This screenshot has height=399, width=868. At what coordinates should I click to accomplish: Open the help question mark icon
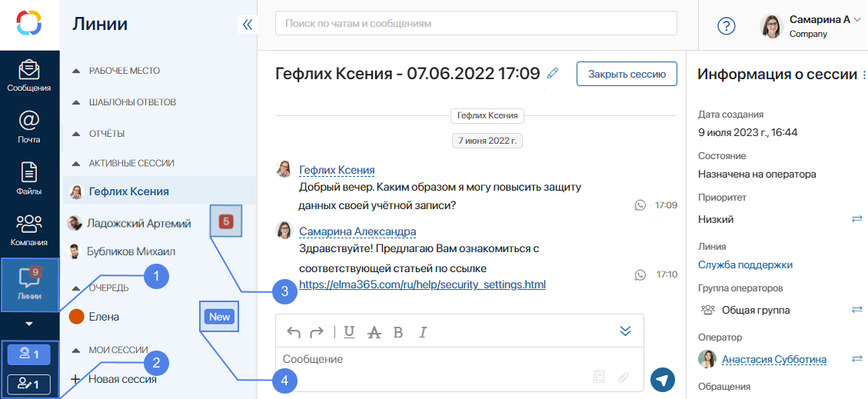tap(726, 25)
